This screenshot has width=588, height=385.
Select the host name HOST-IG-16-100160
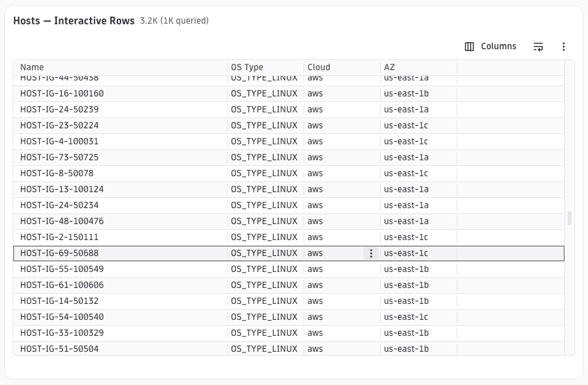coord(62,93)
